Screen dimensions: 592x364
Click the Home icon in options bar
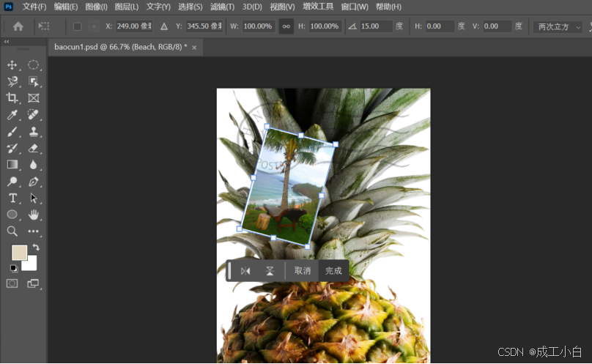pos(18,26)
